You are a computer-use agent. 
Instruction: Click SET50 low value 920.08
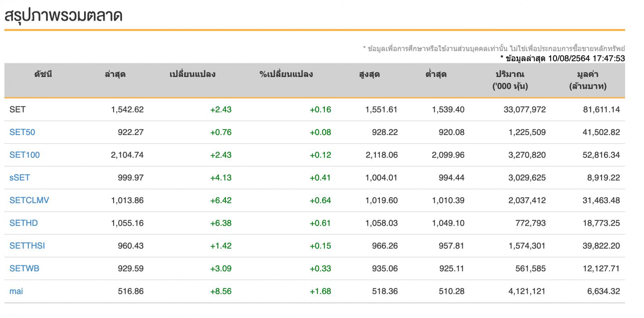[451, 132]
